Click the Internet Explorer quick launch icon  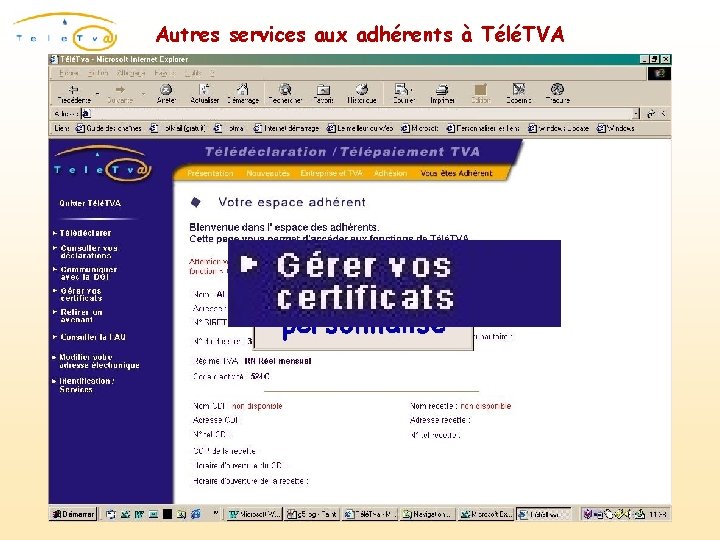[x=196, y=514]
